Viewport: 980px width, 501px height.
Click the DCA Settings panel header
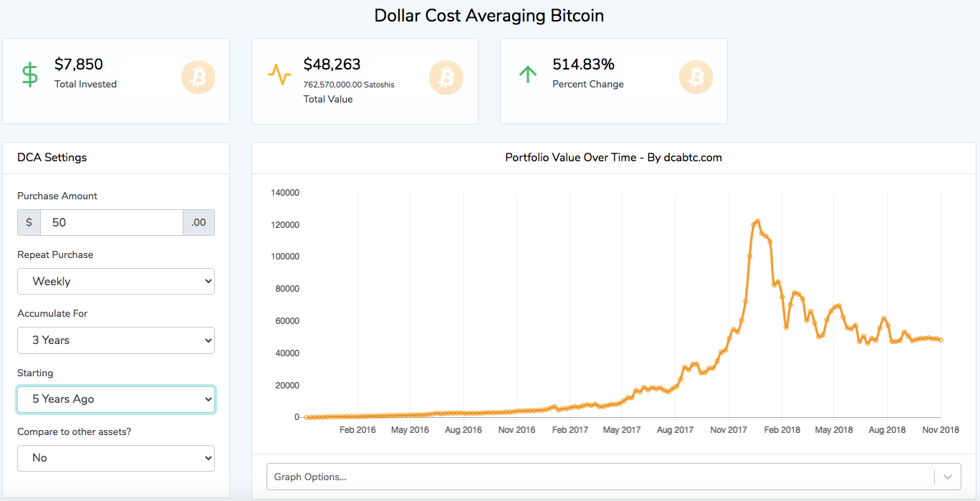52,158
